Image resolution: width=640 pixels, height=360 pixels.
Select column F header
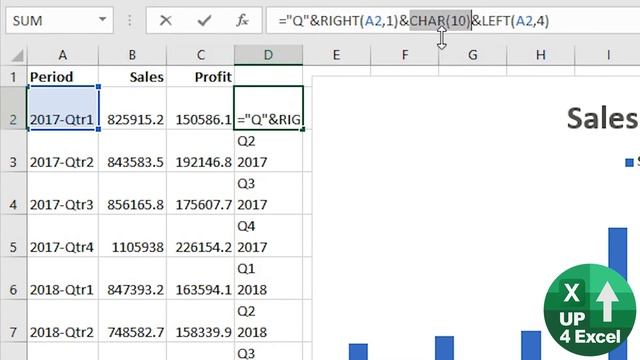click(x=404, y=55)
